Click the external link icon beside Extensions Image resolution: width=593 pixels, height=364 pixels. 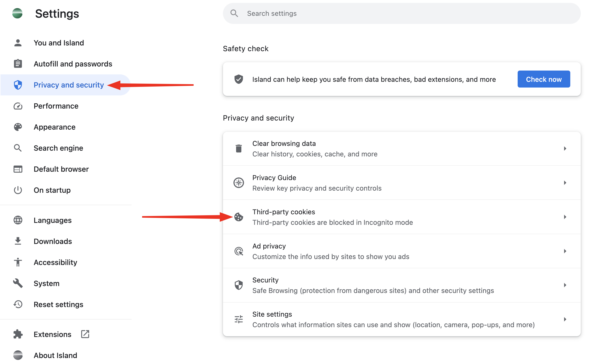coord(85,334)
